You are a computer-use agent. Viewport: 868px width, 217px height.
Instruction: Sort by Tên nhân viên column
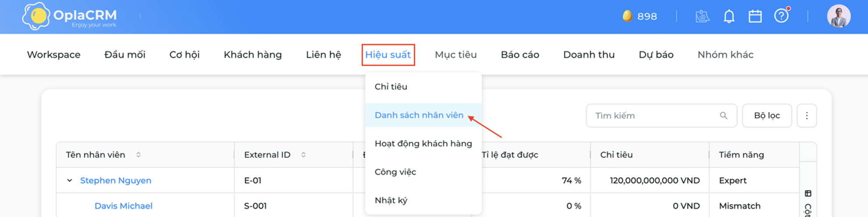pyautogui.click(x=138, y=154)
